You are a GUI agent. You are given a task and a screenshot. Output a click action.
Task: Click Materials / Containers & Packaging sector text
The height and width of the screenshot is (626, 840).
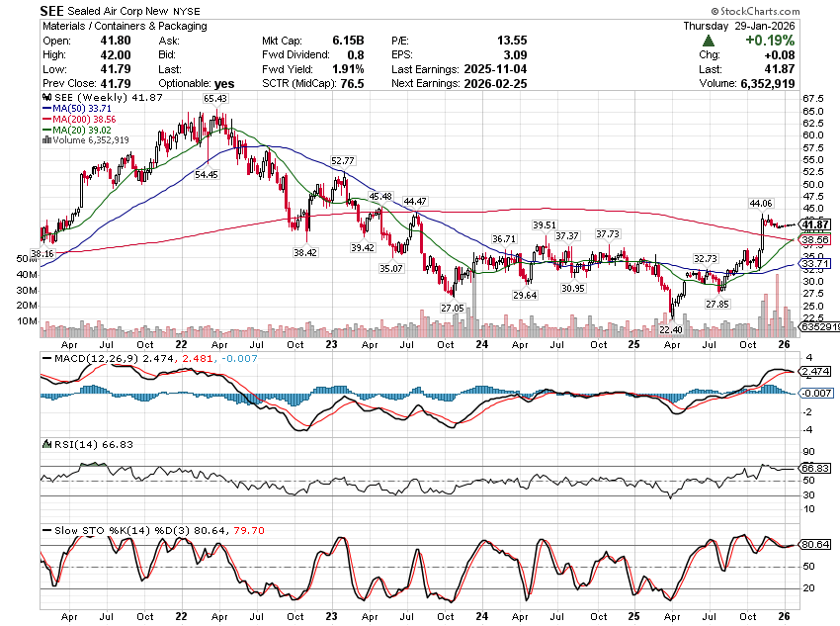124,26
